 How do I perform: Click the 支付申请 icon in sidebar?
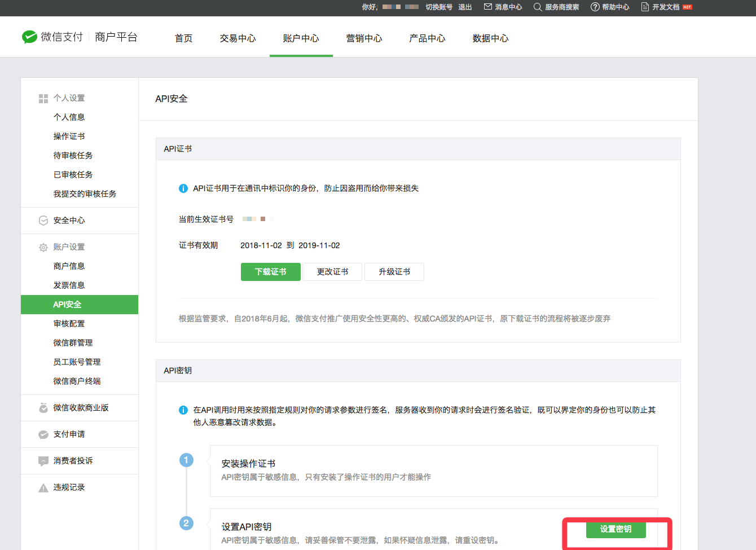[x=43, y=434]
